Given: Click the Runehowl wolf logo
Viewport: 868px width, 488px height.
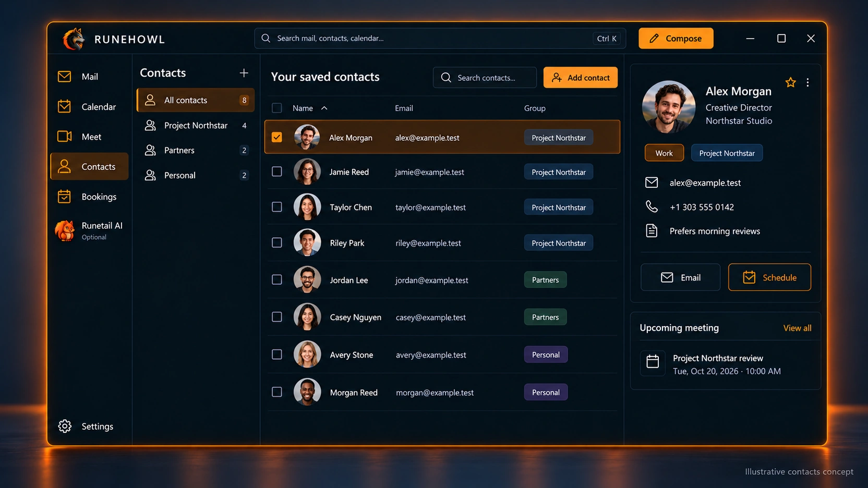Looking at the screenshot, I should click(x=74, y=39).
